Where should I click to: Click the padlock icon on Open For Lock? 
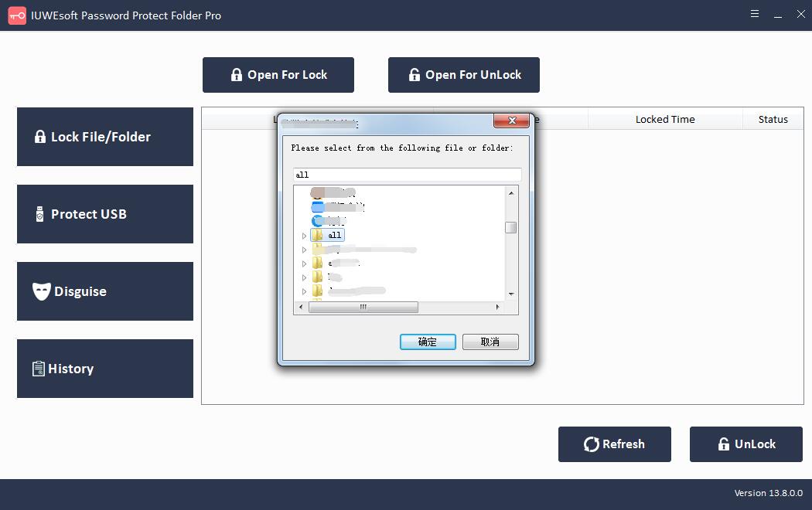[237, 75]
